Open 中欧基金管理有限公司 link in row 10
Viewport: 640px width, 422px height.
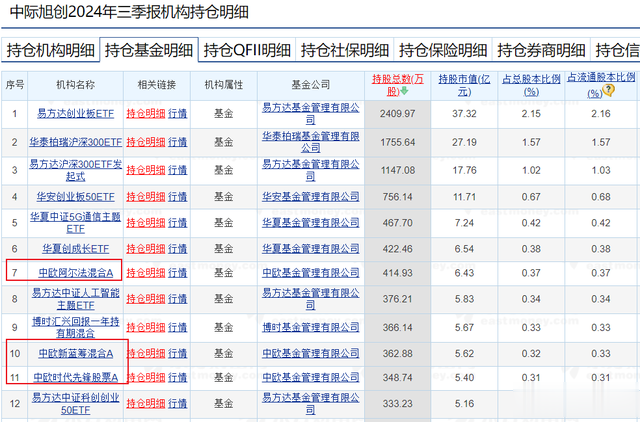coord(311,353)
